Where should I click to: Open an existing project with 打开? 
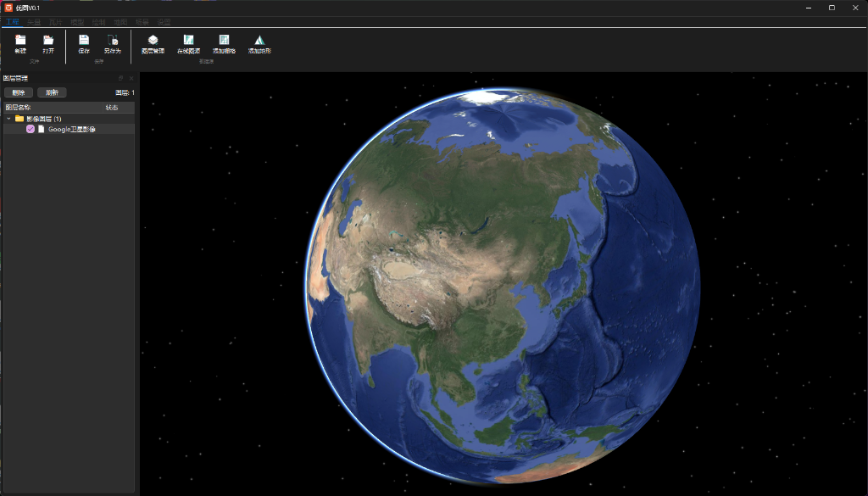pyautogui.click(x=49, y=42)
